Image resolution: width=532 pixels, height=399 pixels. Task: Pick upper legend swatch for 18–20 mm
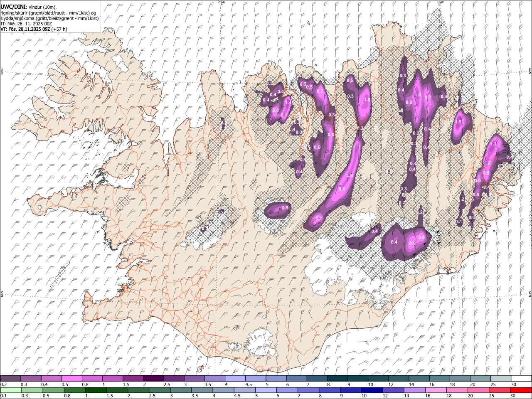coord(460,379)
